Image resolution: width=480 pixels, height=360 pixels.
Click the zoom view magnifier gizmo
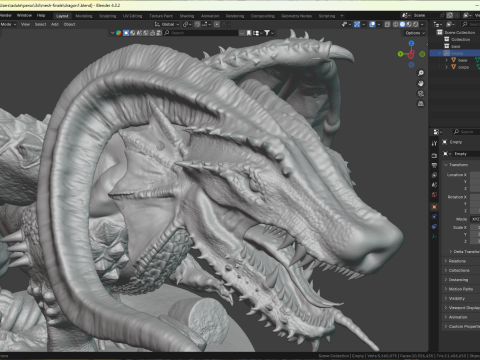(x=421, y=73)
